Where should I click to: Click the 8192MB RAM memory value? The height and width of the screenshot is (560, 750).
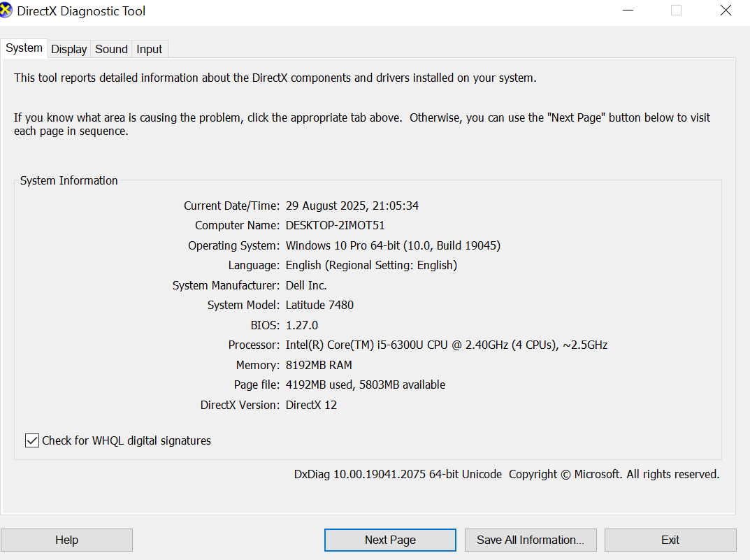tap(319, 365)
